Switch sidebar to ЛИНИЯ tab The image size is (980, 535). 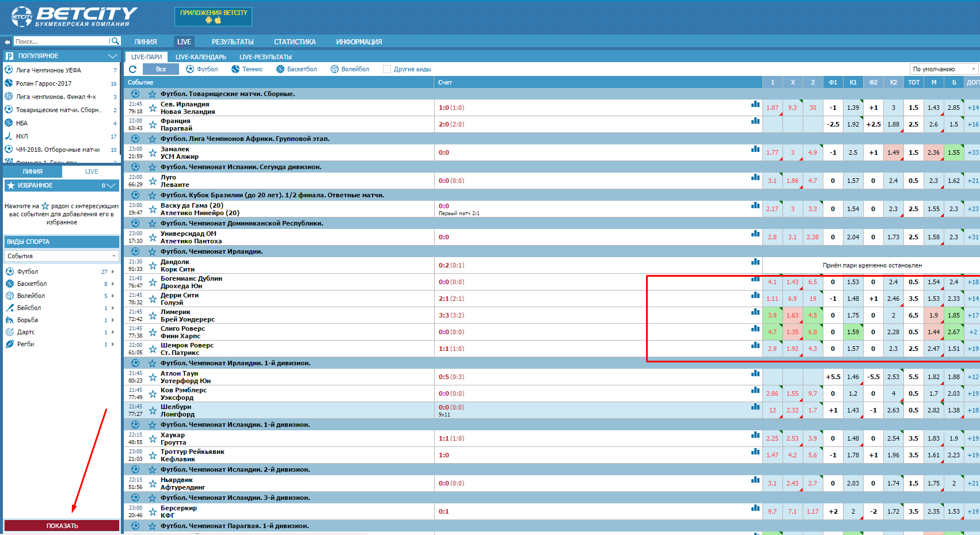(x=32, y=171)
